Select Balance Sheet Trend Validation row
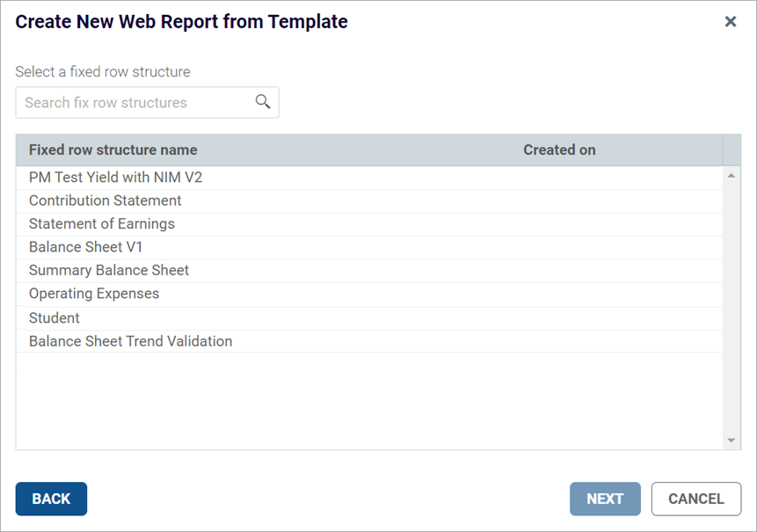The image size is (757, 532). (x=131, y=341)
